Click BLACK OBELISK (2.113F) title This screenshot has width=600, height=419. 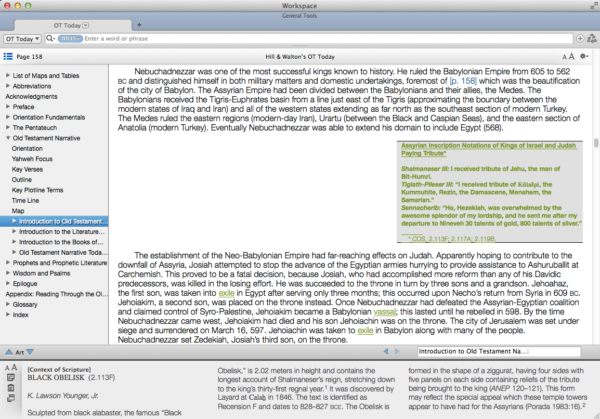click(71, 378)
